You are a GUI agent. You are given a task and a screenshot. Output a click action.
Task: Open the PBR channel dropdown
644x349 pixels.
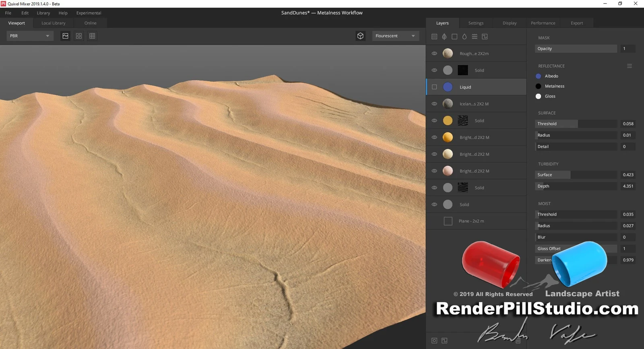point(30,36)
